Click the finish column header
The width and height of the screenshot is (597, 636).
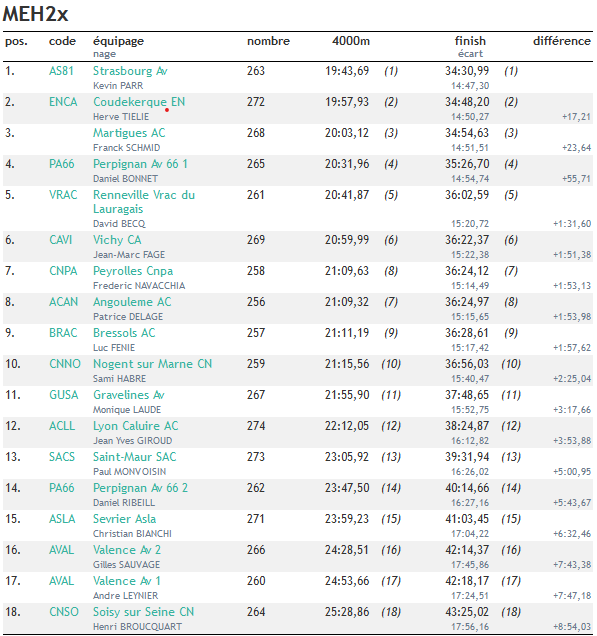click(x=470, y=41)
